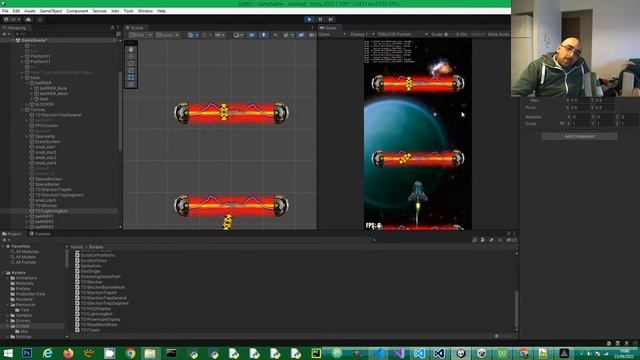This screenshot has width=640, height=360.
Task: Open the Display 1 dropdown
Action: click(x=362, y=34)
